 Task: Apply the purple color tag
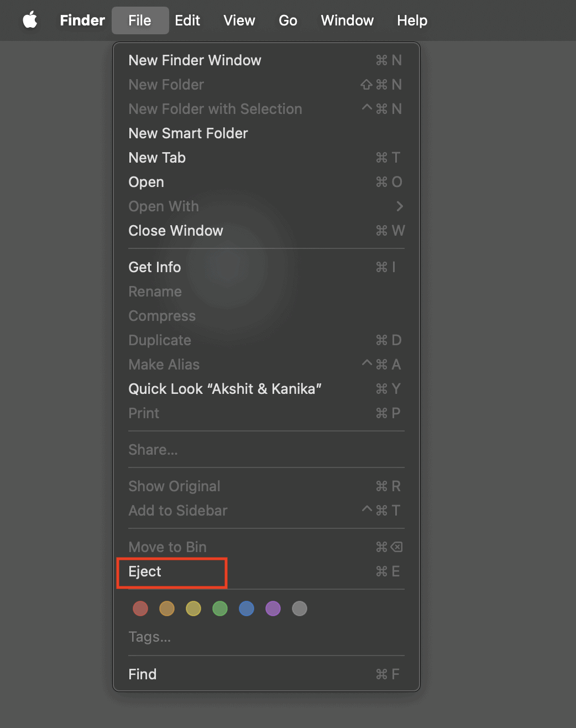273,609
